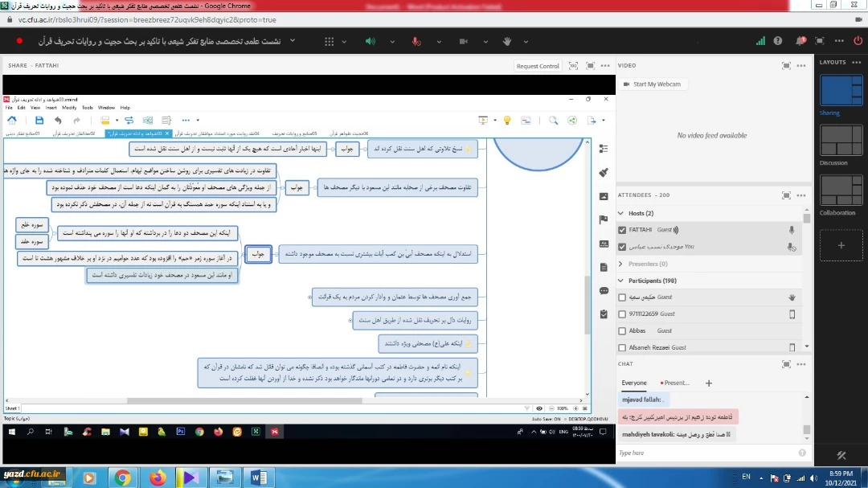Open the help question mark icon
This screenshot has height=488, width=868.
coord(778,41)
